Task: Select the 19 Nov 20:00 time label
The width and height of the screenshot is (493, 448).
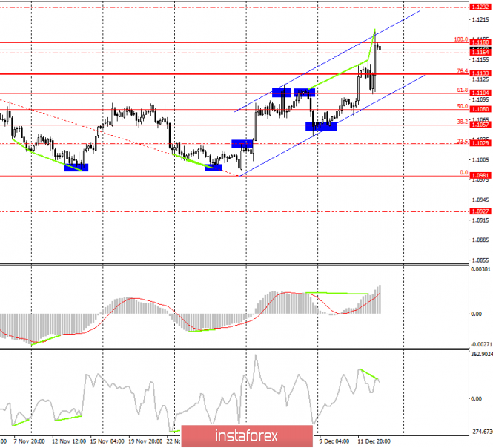Action: click(x=145, y=439)
